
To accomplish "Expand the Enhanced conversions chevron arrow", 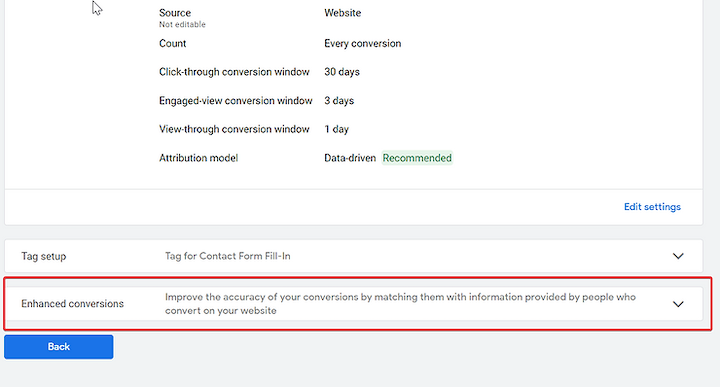I will coord(678,304).
